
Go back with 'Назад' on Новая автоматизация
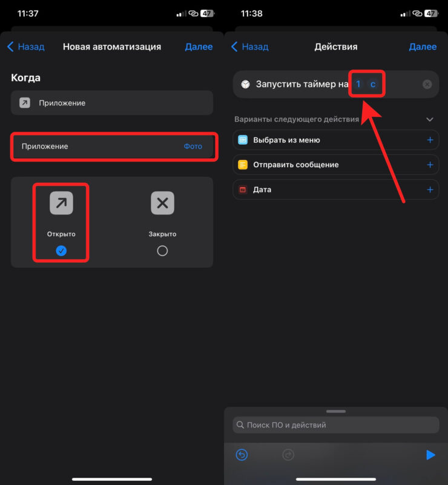25,47
